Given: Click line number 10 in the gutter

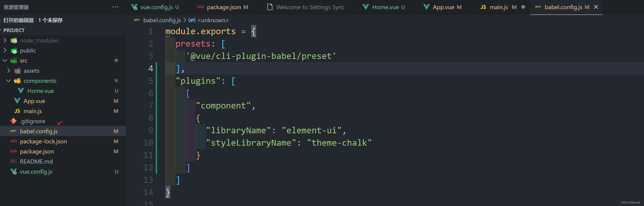Looking at the screenshot, I should click(x=148, y=143).
